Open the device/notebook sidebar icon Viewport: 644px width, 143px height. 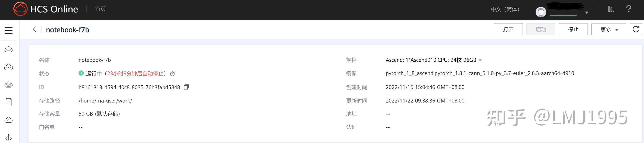[x=8, y=102]
